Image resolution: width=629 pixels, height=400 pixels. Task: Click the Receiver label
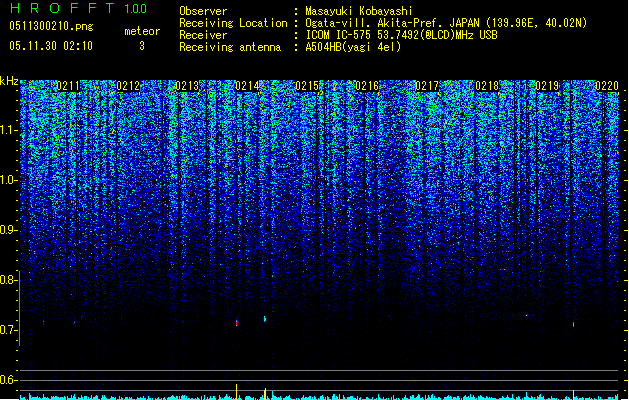[203, 35]
